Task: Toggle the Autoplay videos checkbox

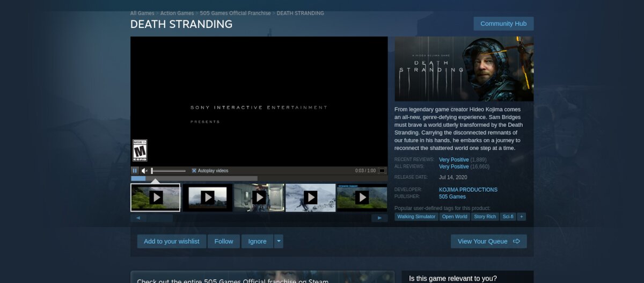Action: (194, 171)
